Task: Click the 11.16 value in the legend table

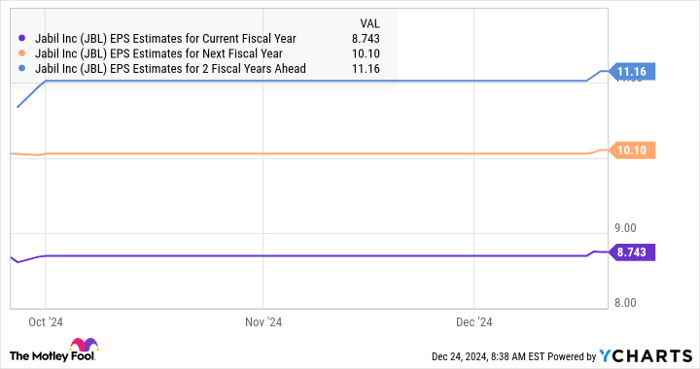Action: tap(366, 69)
